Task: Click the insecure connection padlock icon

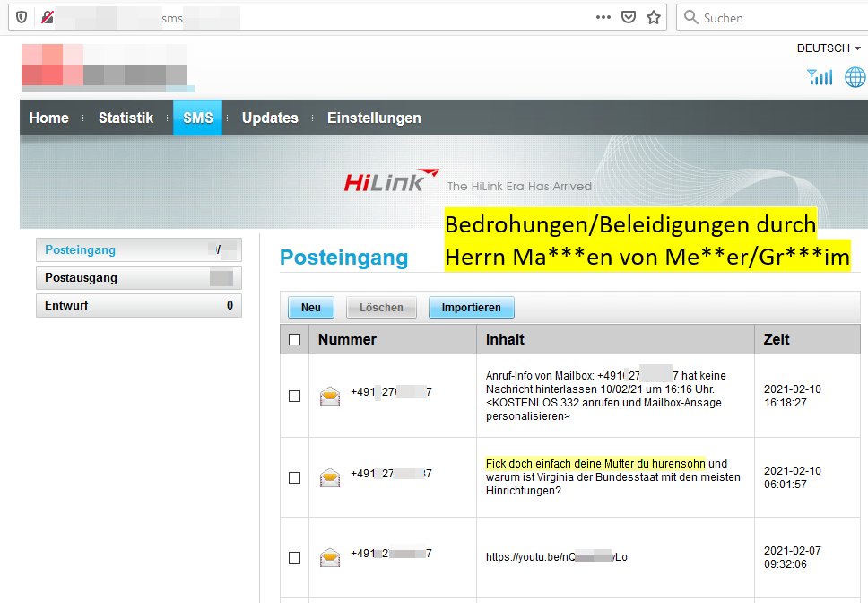Action: [45, 17]
